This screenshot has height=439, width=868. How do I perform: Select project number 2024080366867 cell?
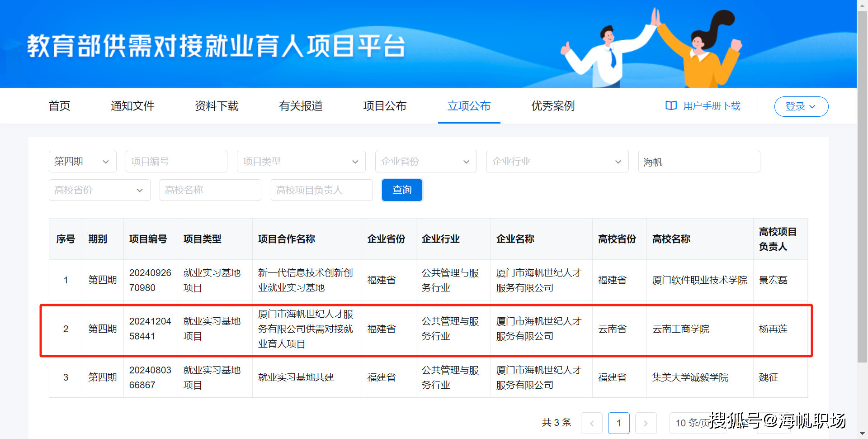[x=150, y=377]
